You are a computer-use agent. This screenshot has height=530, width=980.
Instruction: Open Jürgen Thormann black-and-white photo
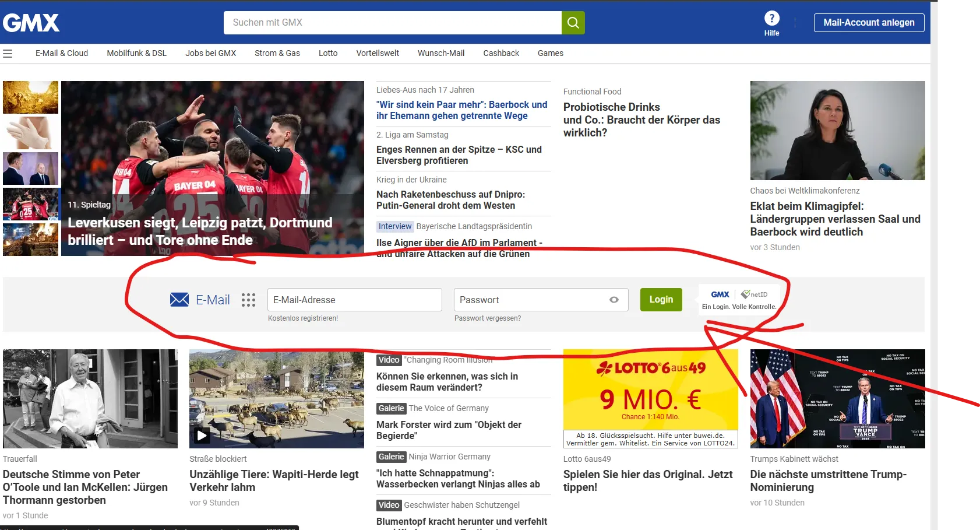[x=90, y=399]
